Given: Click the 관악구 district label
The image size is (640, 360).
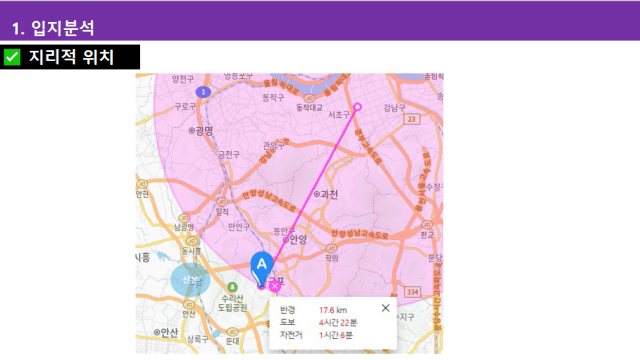Looking at the screenshot, I should pyautogui.click(x=274, y=145).
